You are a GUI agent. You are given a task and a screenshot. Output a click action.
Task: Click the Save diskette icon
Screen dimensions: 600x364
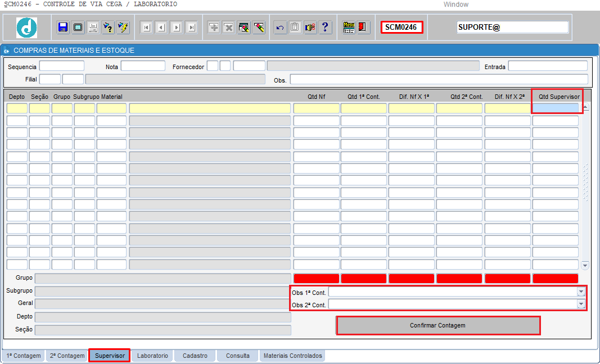pyautogui.click(x=63, y=28)
